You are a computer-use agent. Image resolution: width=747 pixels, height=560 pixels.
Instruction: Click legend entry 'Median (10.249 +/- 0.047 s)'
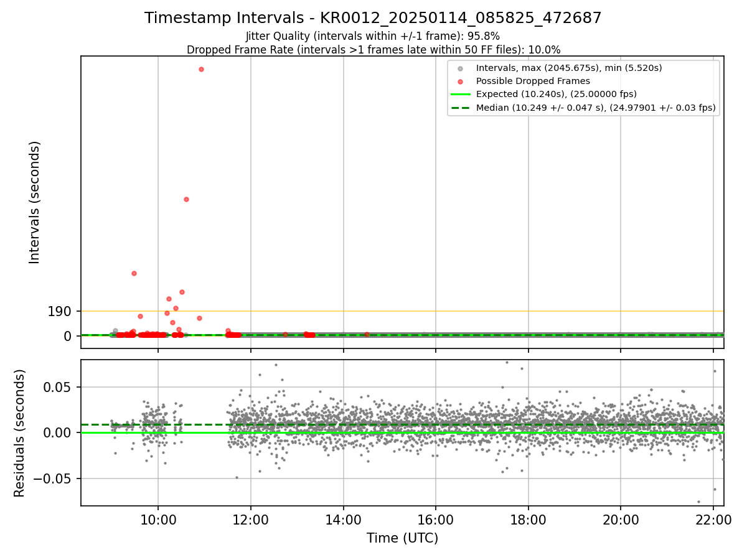click(596, 108)
